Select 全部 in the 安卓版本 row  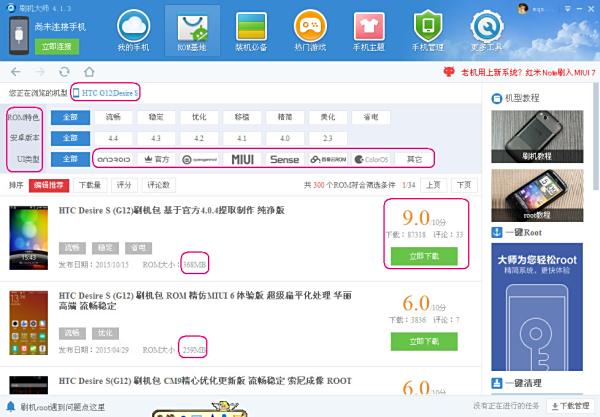coord(70,138)
